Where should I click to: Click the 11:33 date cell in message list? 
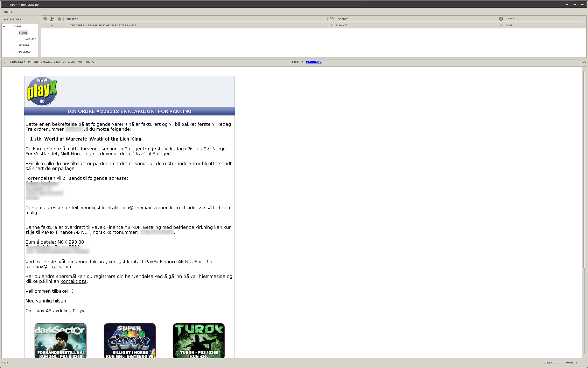509,25
